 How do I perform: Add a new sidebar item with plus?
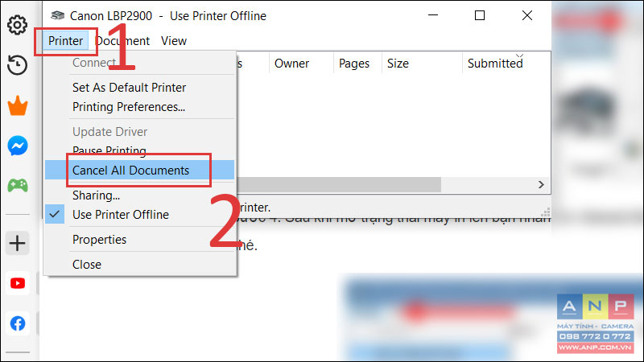[17, 243]
